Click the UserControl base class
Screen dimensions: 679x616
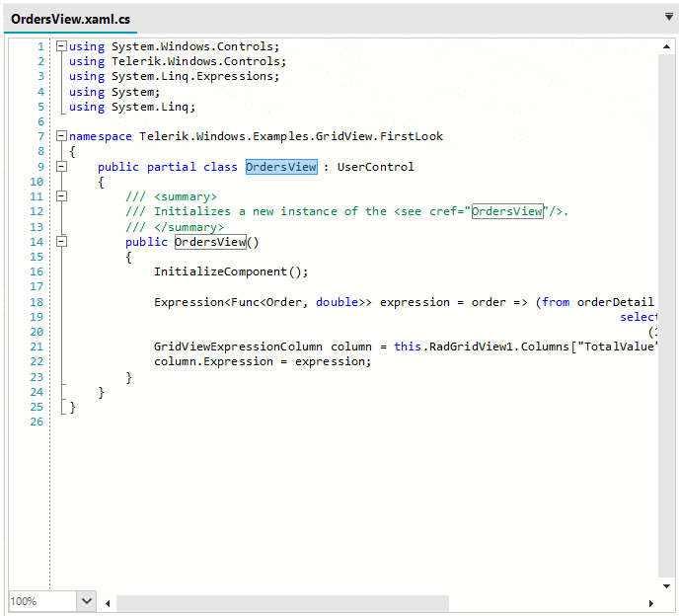coord(375,167)
